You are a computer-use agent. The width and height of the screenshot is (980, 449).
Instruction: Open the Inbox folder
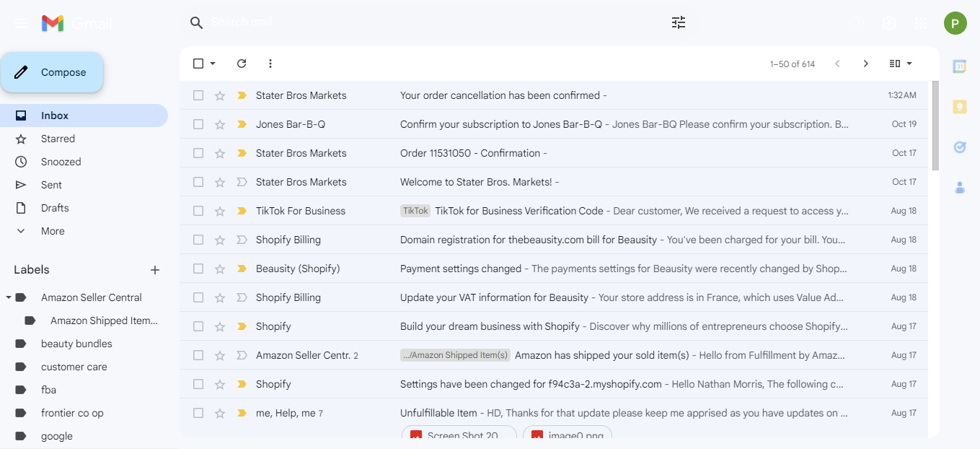(84, 115)
